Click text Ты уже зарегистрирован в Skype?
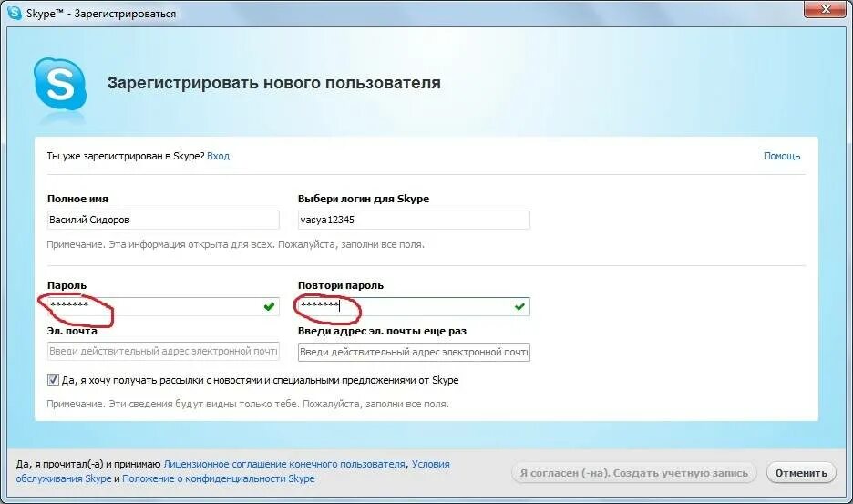Screen dimensions: 853x504 point(126,156)
